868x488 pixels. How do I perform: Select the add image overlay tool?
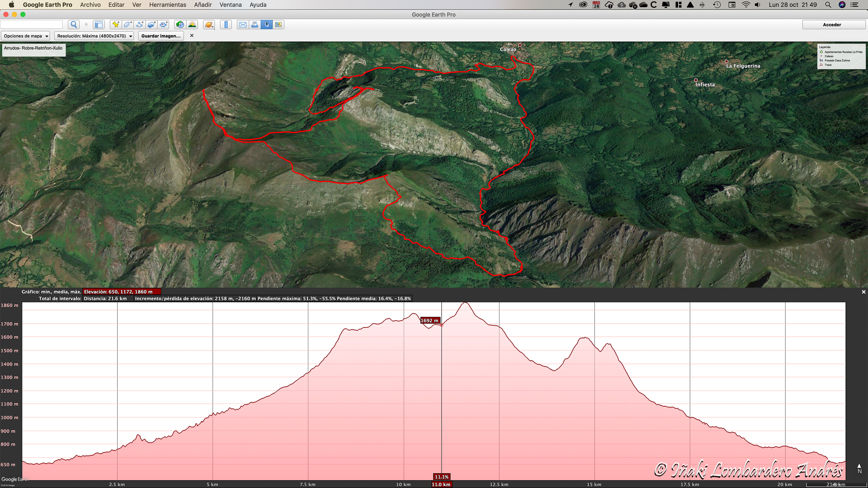[152, 25]
